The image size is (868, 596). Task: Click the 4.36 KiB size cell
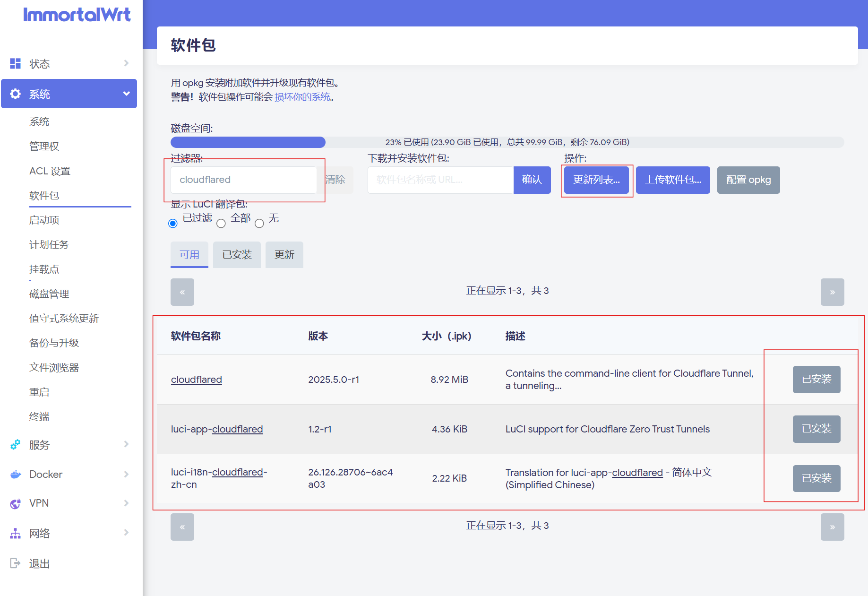pyautogui.click(x=449, y=429)
